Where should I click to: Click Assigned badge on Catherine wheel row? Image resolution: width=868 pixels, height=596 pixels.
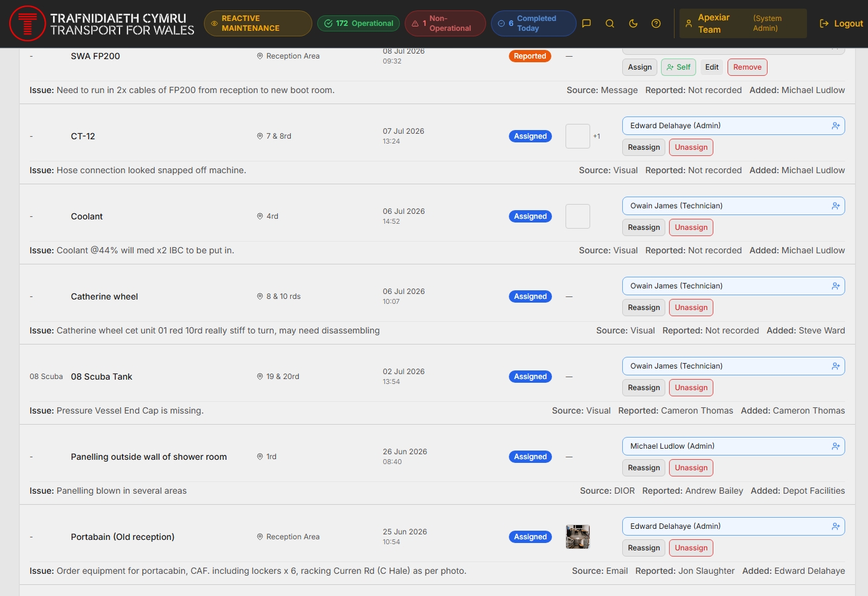pos(530,296)
